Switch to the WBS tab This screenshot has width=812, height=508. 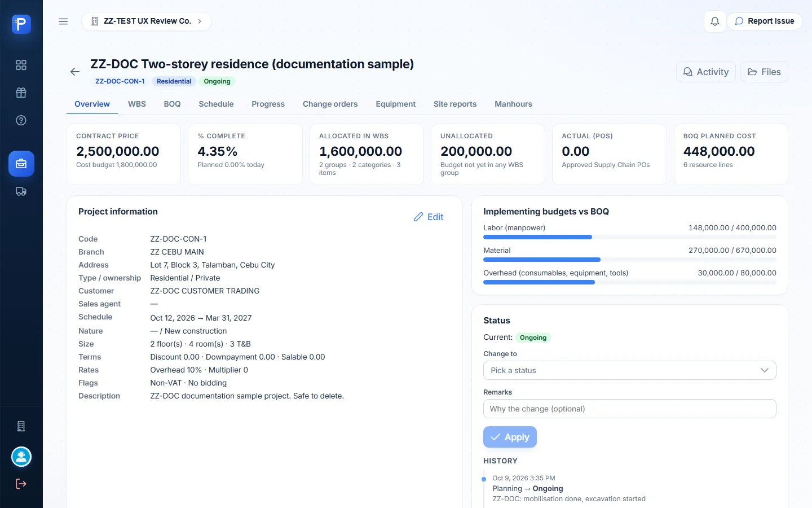pos(137,104)
